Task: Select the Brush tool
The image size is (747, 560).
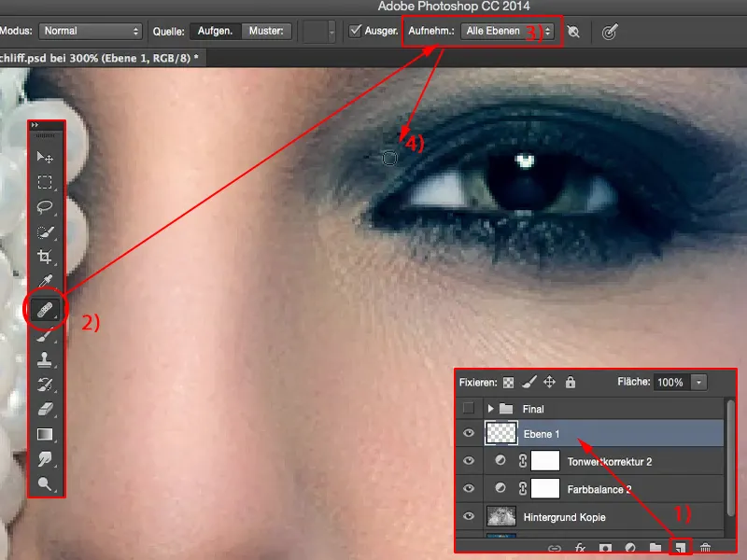Action: click(45, 336)
